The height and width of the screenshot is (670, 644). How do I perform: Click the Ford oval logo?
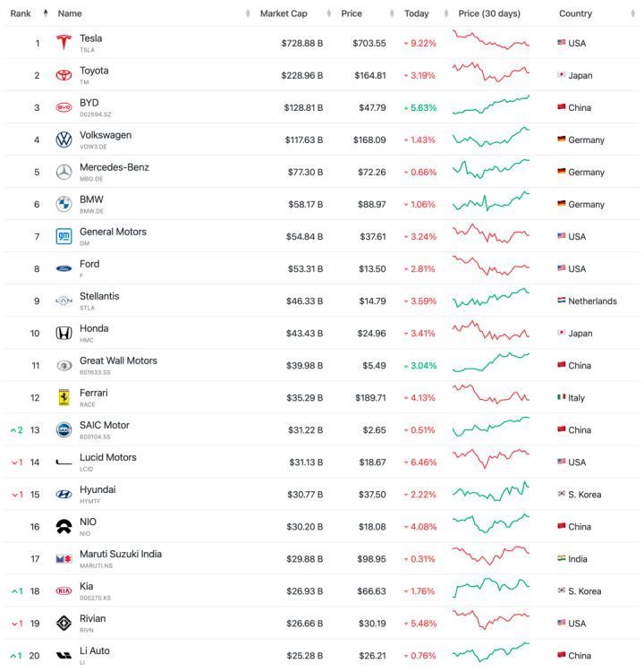pos(64,268)
